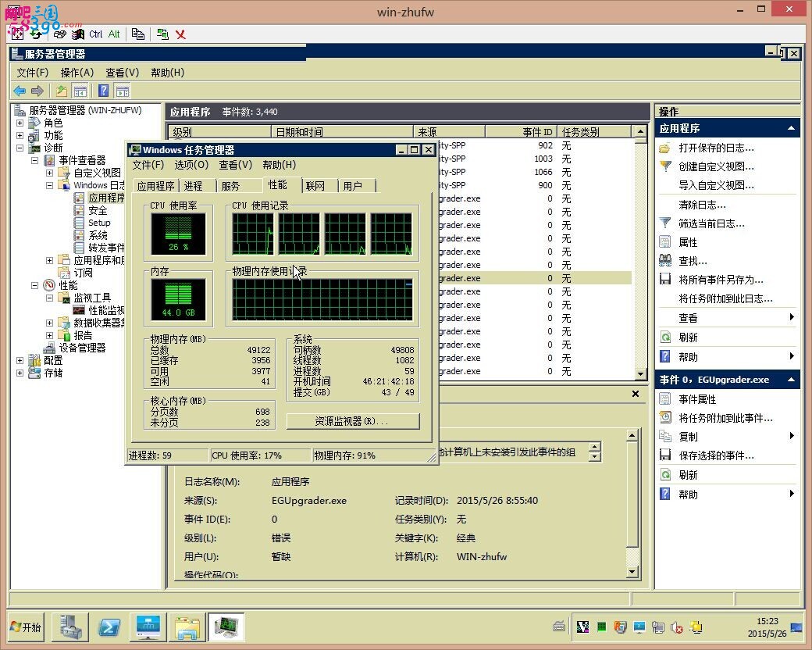812x650 pixels.
Task: Select 安全 log in the tree
Action: click(x=98, y=210)
